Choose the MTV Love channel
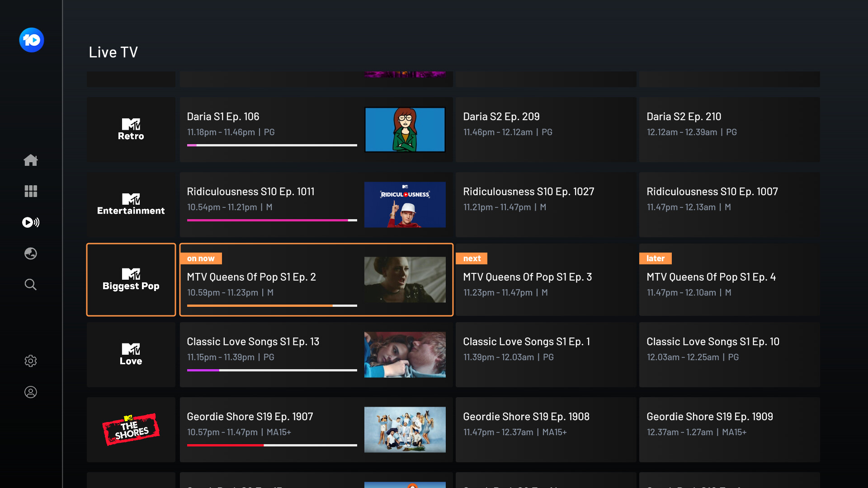Image resolution: width=868 pixels, height=488 pixels. (131, 355)
